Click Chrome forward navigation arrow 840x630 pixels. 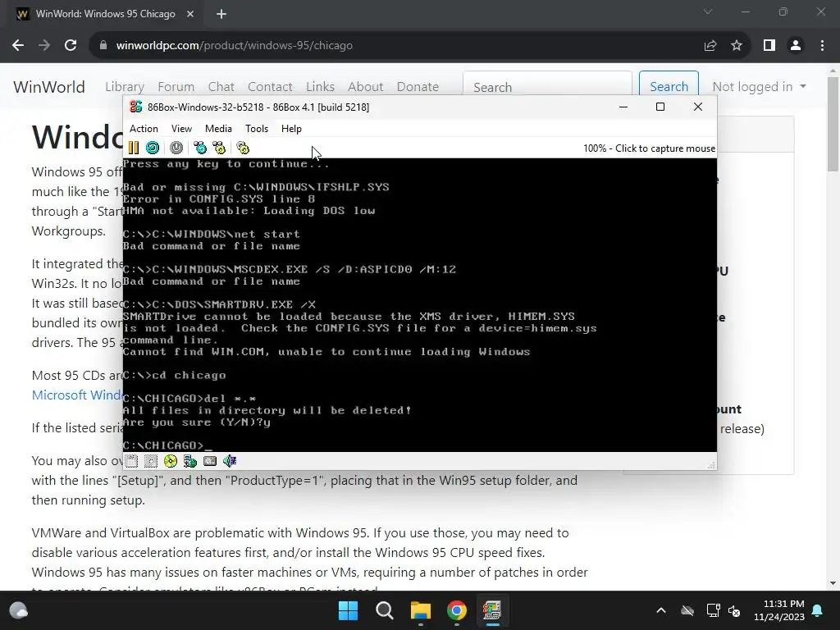click(44, 46)
